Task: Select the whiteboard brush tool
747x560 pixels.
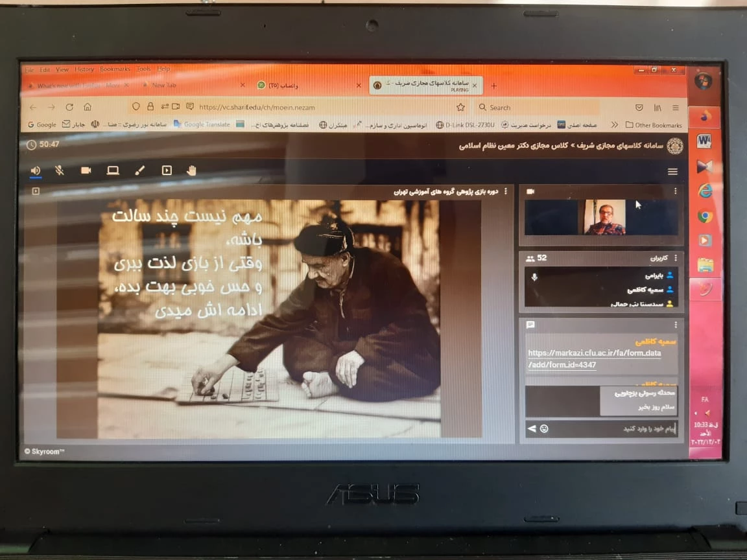Action: (139, 170)
